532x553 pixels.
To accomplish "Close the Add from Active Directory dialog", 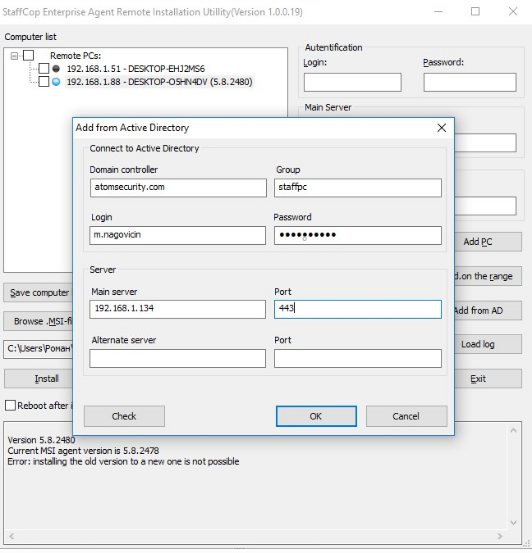I will (x=441, y=128).
